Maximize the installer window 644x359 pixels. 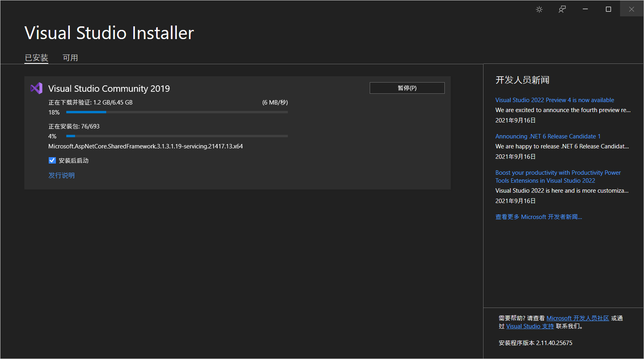608,9
